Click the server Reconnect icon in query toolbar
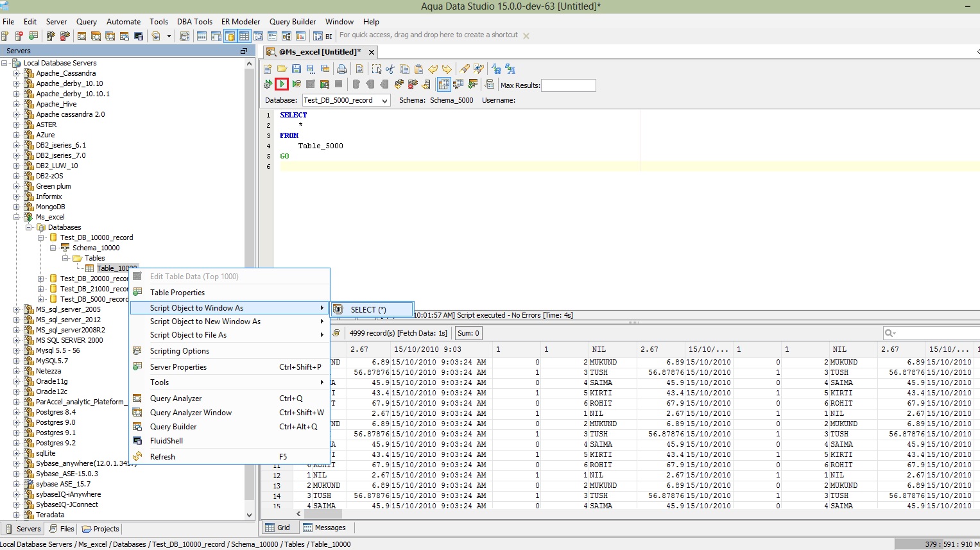 [x=399, y=84]
